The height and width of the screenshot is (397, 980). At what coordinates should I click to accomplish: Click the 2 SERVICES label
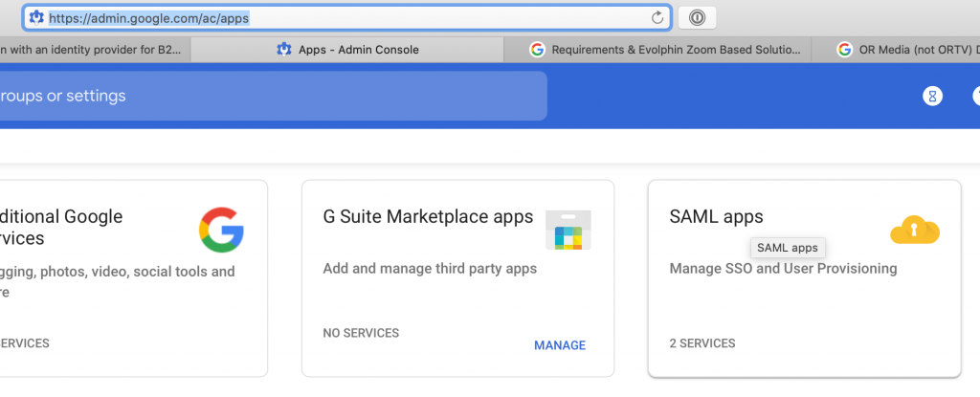(702, 343)
